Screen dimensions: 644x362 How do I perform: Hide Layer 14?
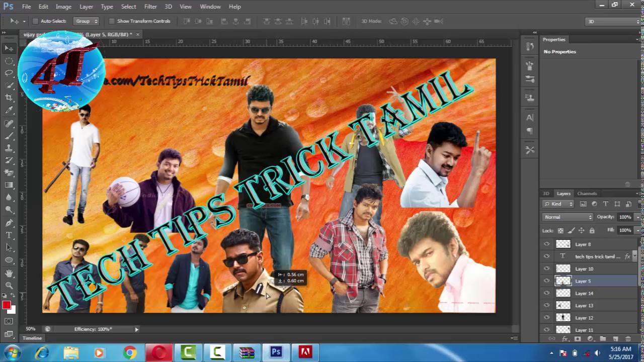coord(547,293)
